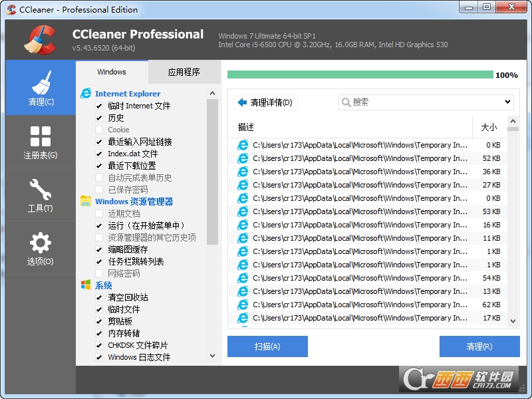This screenshot has height=399, width=532.
Task: Open the 选项 (Options) gear sidebar icon
Action: click(x=40, y=247)
